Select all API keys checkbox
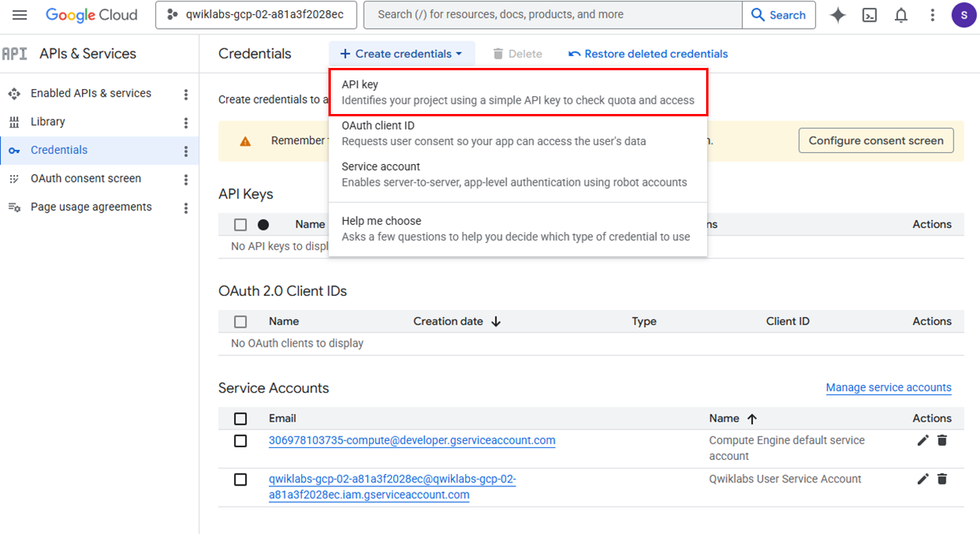 tap(240, 225)
